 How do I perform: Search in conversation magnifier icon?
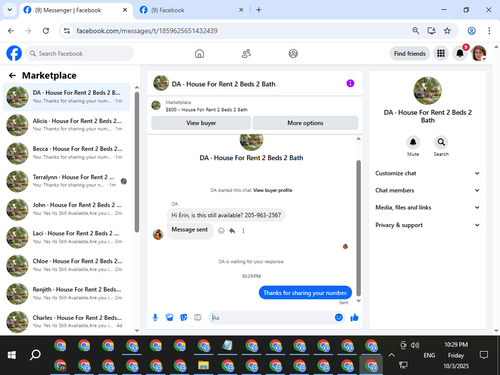(x=441, y=142)
